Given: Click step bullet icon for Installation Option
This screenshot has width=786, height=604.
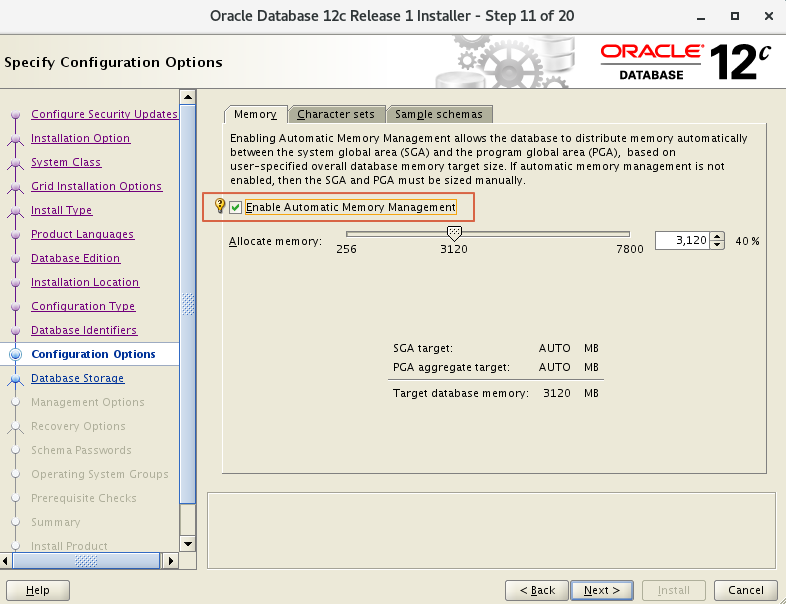Looking at the screenshot, I should 16,139.
